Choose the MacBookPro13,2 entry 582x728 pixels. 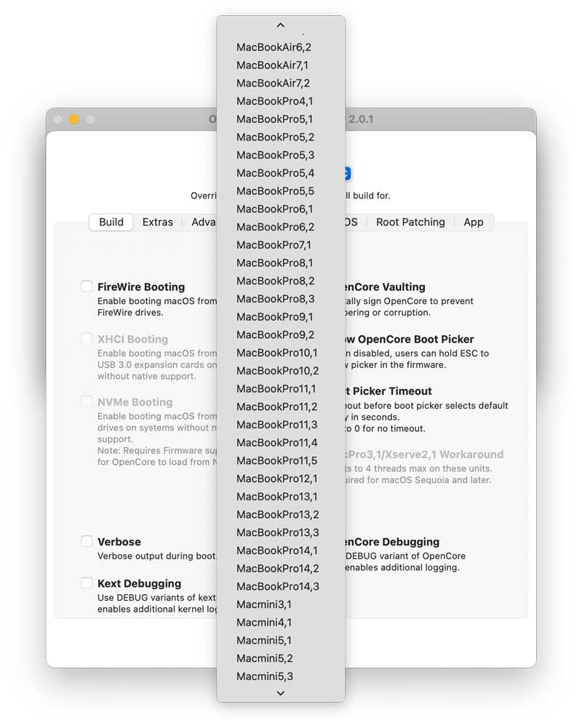click(x=281, y=515)
